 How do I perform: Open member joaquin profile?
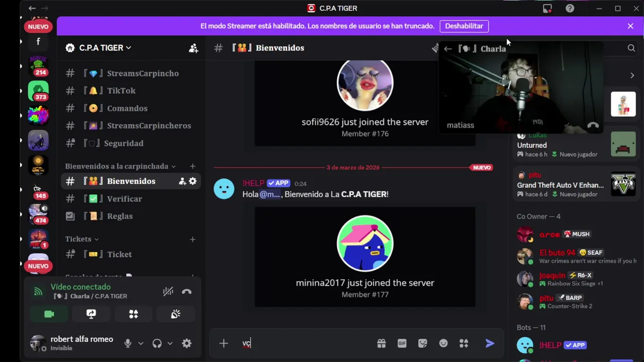(575, 279)
